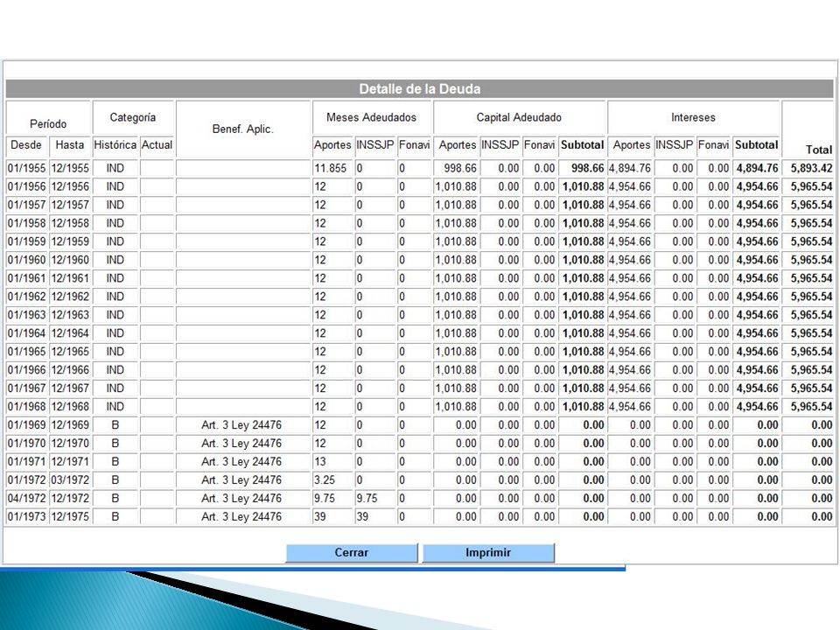Select the 'Detalle de la Deuda' title bar
Image resolution: width=840 pixels, height=630 pixels.
click(x=419, y=89)
